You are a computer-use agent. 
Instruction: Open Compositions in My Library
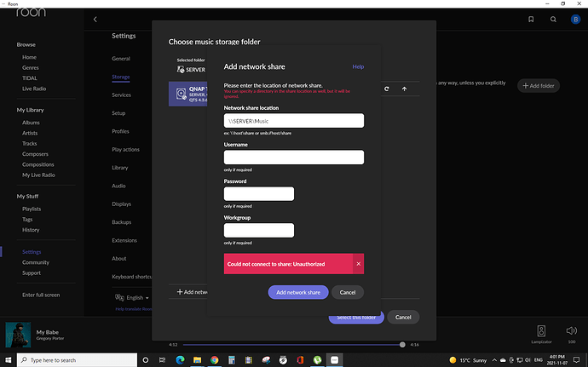pos(37,164)
